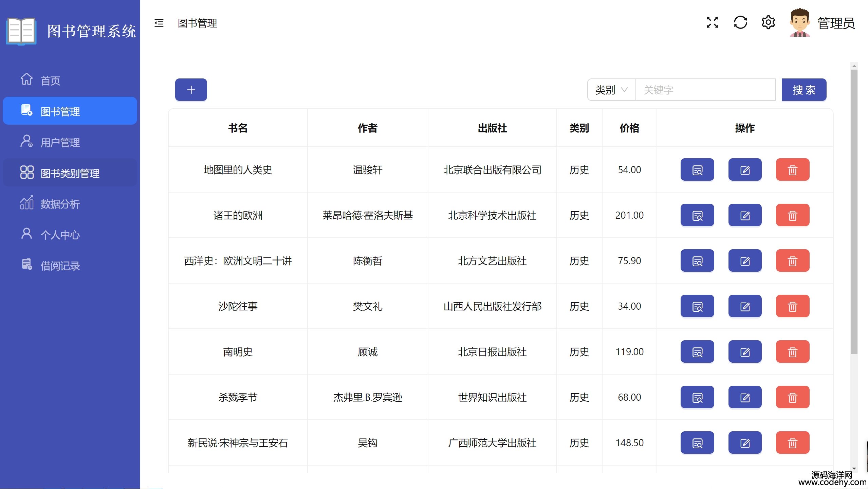Go to 首页 in sidebar
Viewport: 868px width, 489px height.
pos(70,80)
